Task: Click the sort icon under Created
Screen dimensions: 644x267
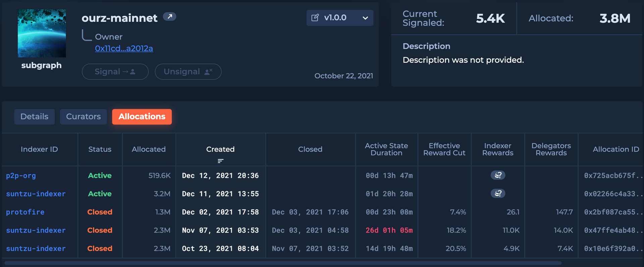Action: click(220, 161)
